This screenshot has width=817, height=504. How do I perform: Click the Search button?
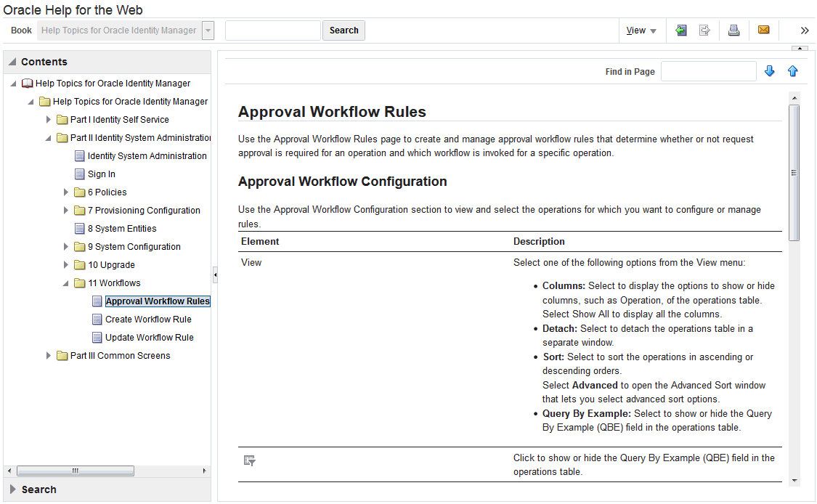[x=344, y=31]
